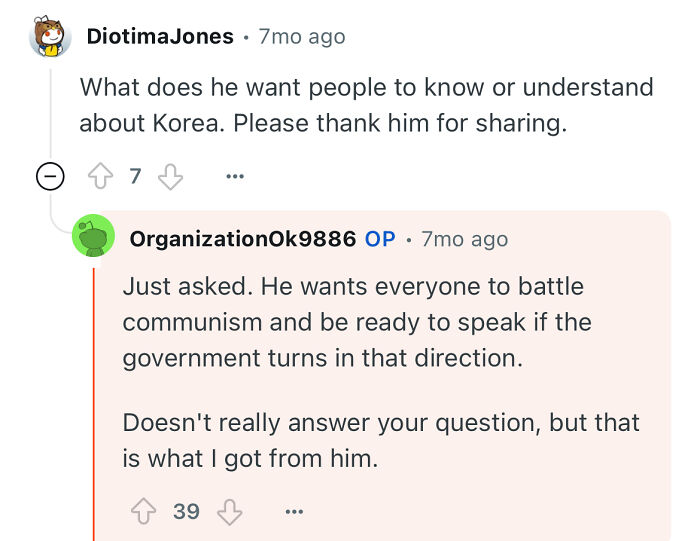Upvote OrganizationOk9886's reply
This screenshot has width=700, height=541.
tap(142, 512)
